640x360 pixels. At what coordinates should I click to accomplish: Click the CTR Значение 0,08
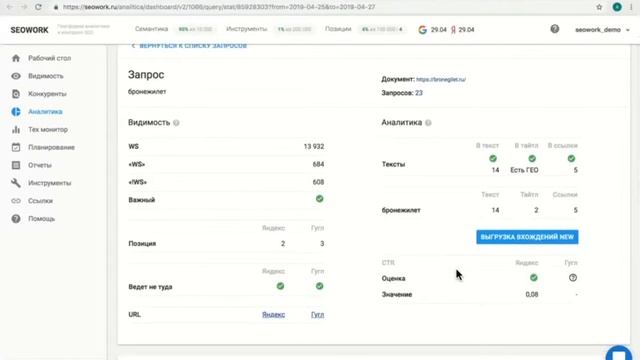point(532,294)
